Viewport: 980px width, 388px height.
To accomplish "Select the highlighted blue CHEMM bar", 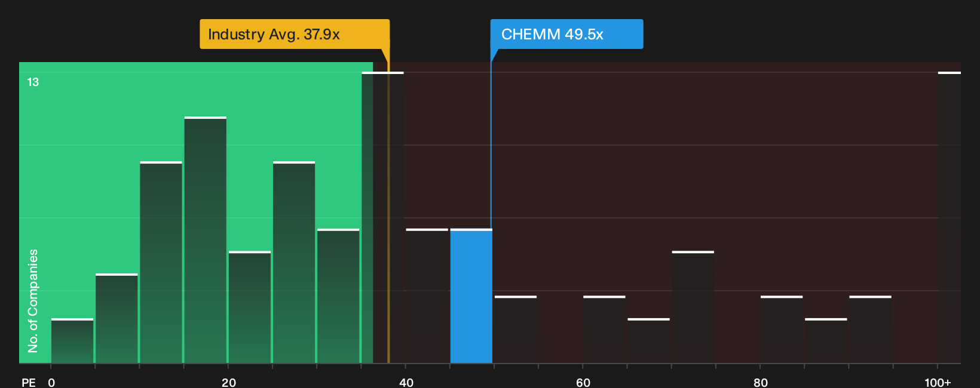I will tap(471, 296).
